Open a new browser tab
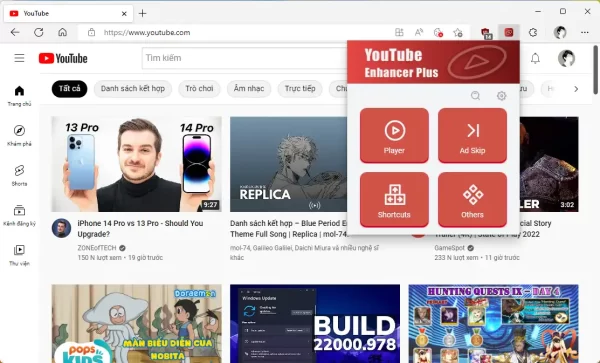Screen dimensions: 600x363 [x=142, y=13]
